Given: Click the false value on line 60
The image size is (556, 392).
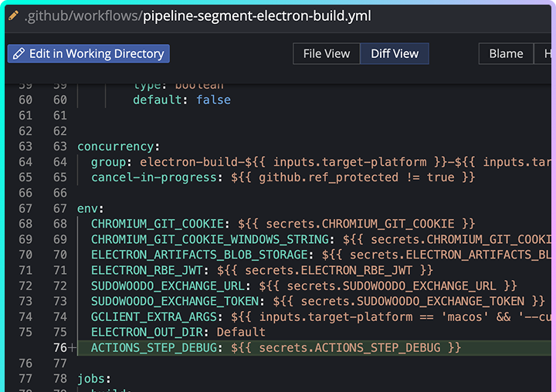Looking at the screenshot, I should click(x=213, y=100).
